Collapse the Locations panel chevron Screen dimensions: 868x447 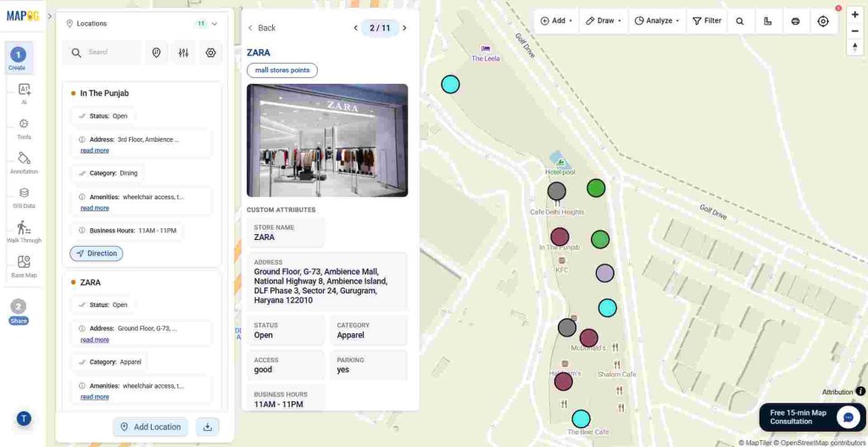214,24
